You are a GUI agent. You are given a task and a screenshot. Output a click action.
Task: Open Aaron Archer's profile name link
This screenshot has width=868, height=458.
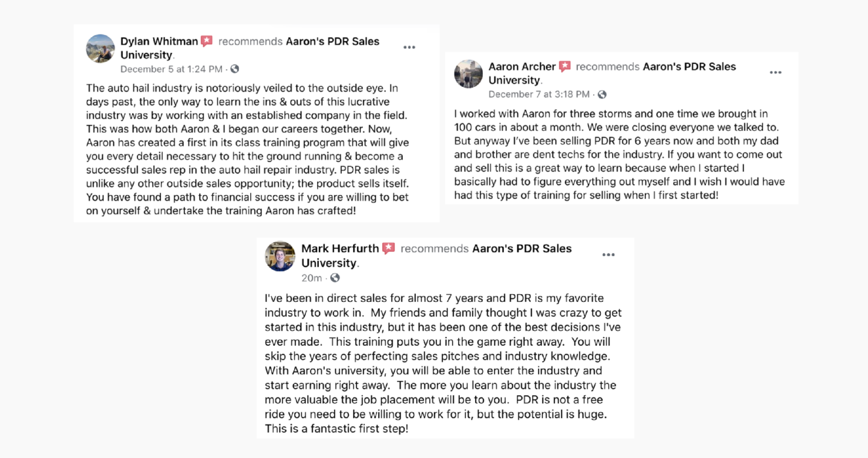click(522, 66)
